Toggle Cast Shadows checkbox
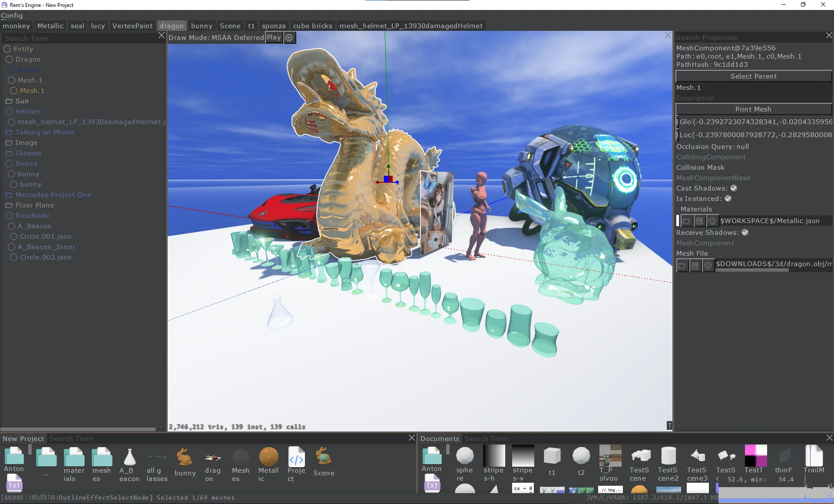Viewport: 834px width, 504px height. (x=734, y=188)
